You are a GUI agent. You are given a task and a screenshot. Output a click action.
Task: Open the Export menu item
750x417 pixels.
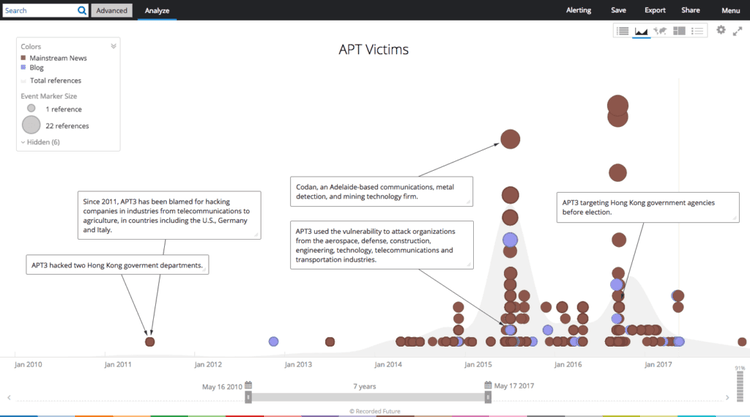point(655,10)
